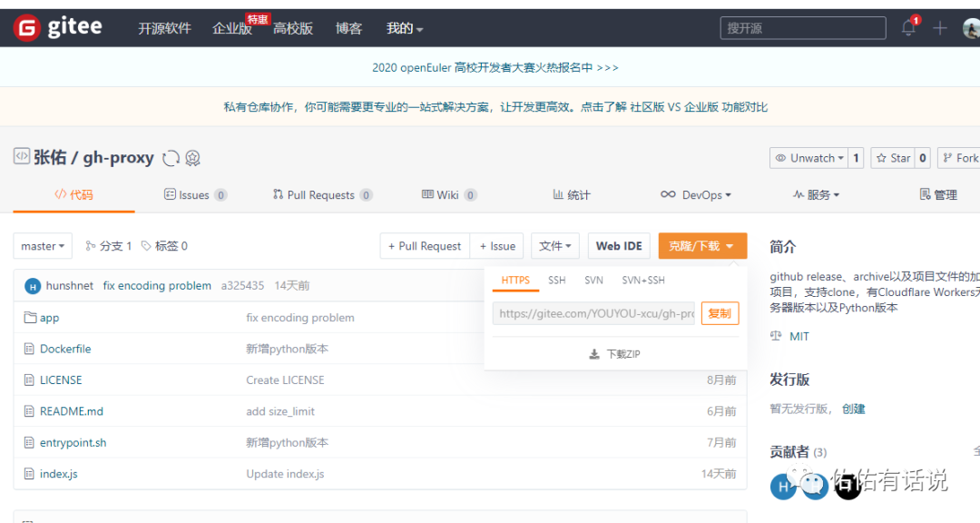980x523 pixels.
Task: Click the Star button
Action: tap(893, 158)
